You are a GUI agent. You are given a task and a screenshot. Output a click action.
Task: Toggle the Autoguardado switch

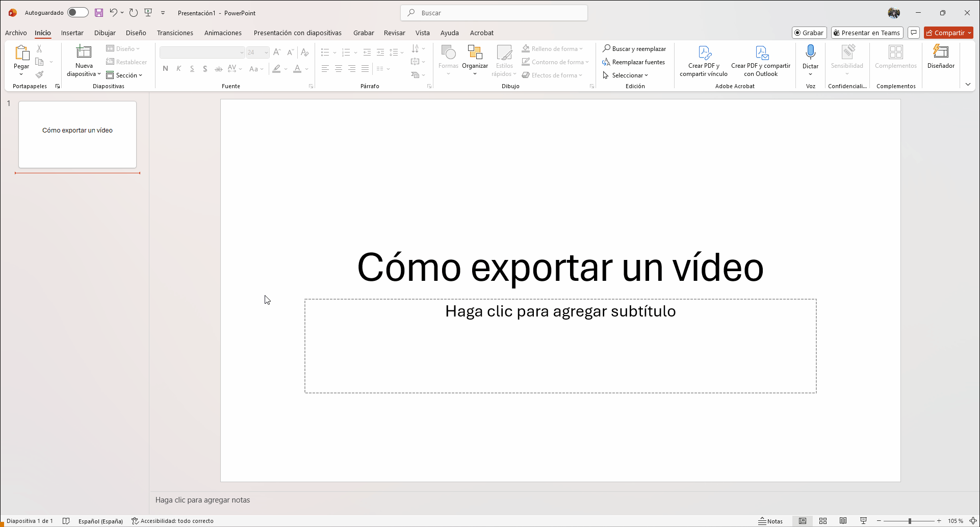point(78,13)
